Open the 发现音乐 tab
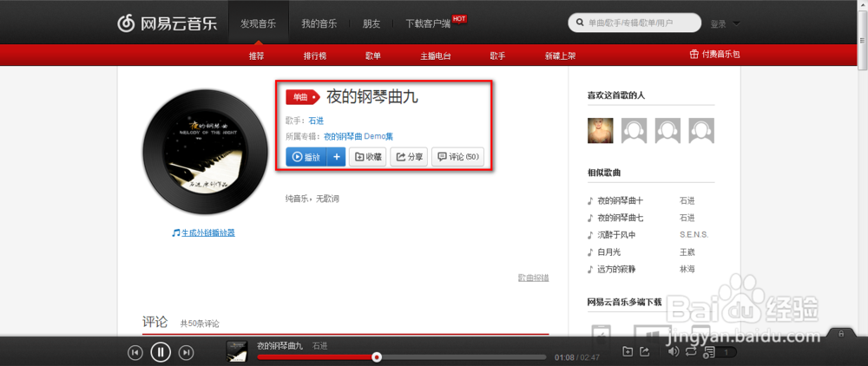 pos(258,23)
